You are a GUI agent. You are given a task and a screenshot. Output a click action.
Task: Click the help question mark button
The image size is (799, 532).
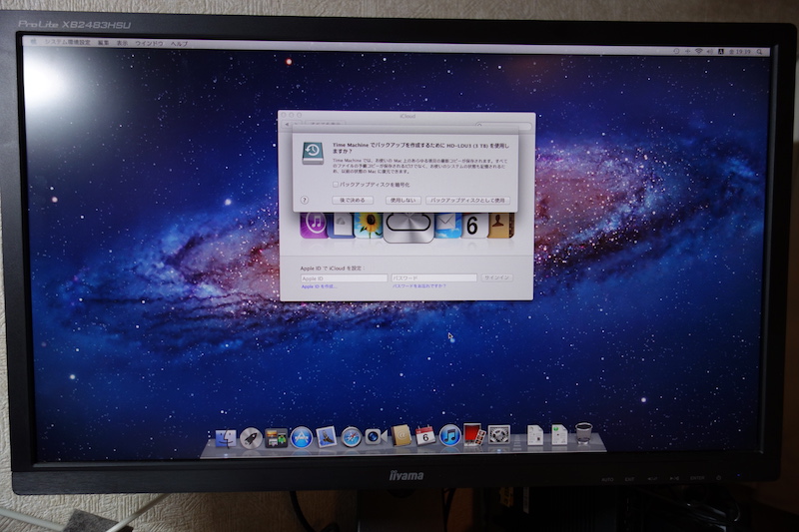tap(305, 200)
